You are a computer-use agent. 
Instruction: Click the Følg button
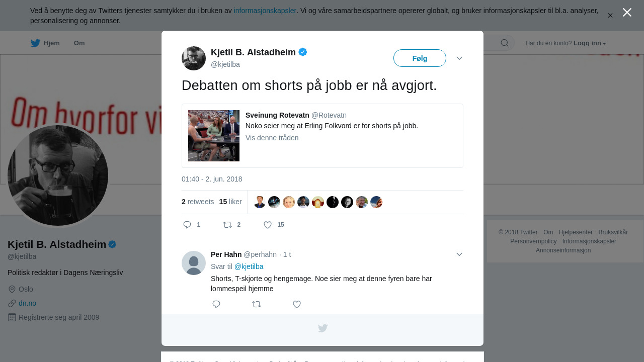(x=420, y=58)
